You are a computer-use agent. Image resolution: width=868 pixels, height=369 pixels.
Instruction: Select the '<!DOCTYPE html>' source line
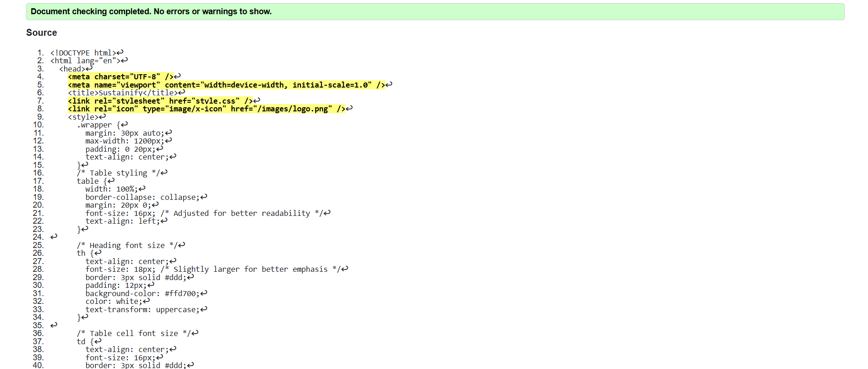pos(87,53)
